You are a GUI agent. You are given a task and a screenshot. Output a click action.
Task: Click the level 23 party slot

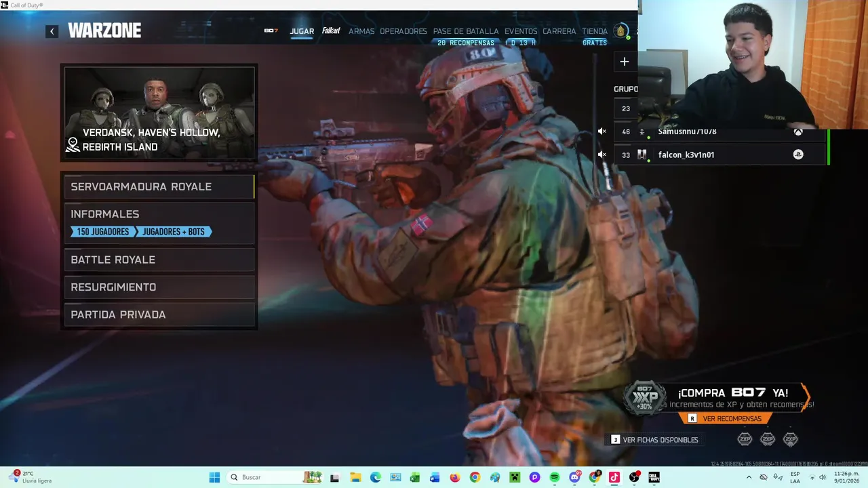point(626,108)
